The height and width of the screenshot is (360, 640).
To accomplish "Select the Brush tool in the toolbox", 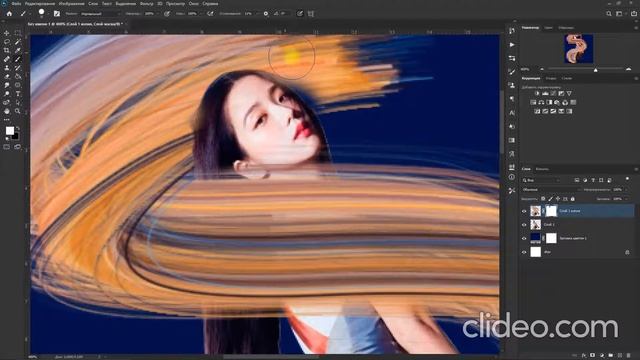I will coord(18,59).
